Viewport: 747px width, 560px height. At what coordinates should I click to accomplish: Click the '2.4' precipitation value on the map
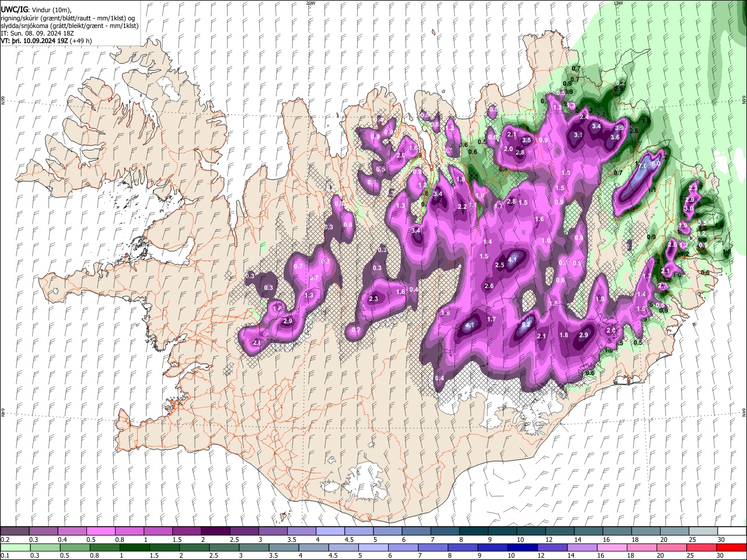[584, 117]
